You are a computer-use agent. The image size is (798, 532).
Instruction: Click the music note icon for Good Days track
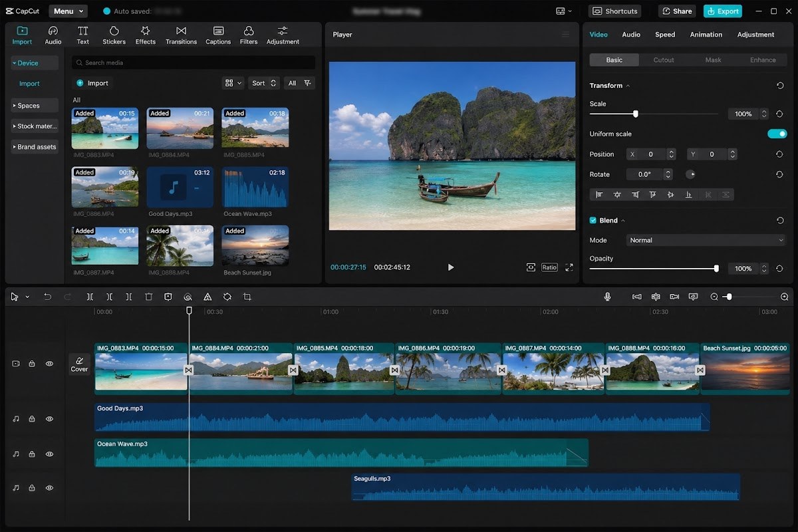[15, 419]
